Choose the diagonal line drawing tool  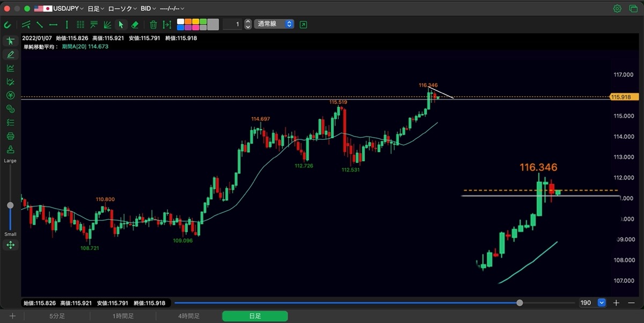39,24
